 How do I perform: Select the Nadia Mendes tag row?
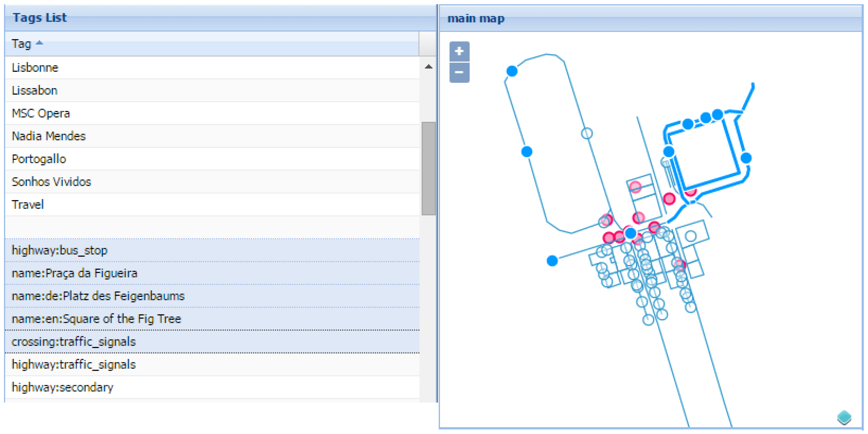[49, 136]
